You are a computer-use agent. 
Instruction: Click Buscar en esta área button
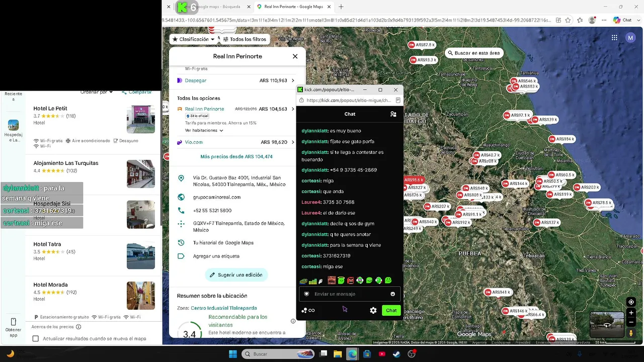coord(473,53)
